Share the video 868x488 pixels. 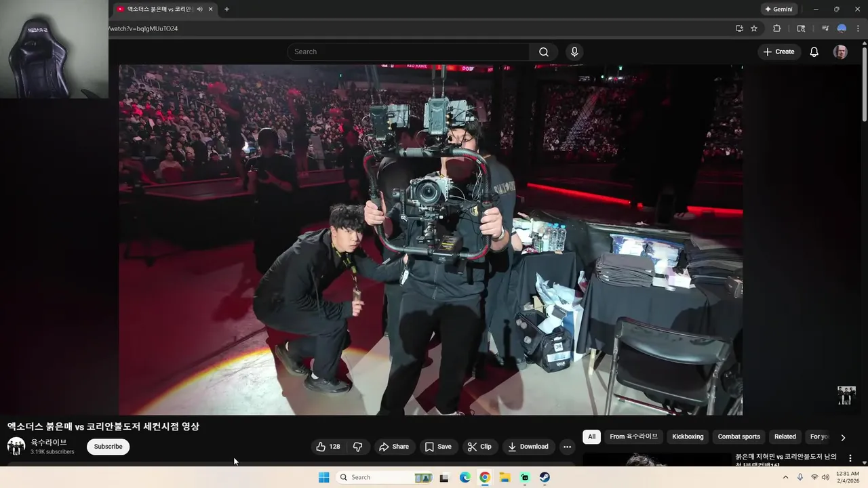[394, 447]
